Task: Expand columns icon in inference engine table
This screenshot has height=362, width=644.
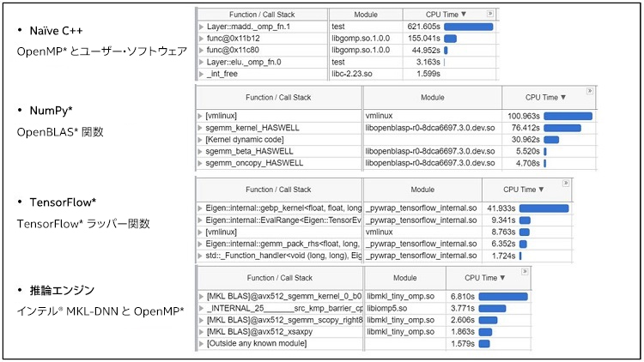Action: click(x=525, y=272)
